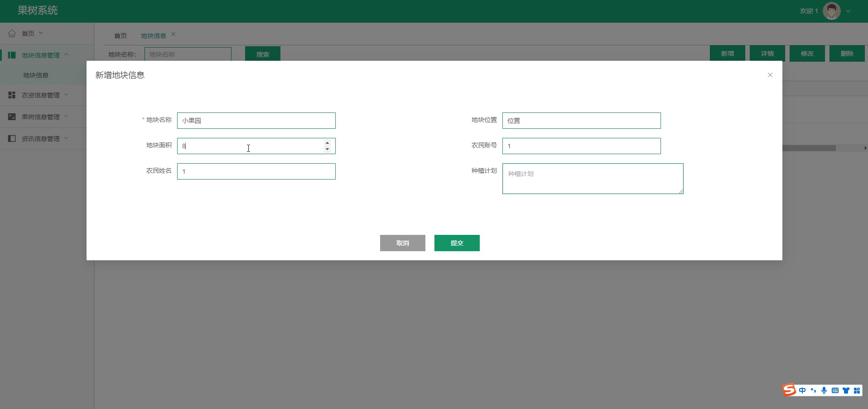Click the 地块名称 search box in toolbar
Viewport: 868px width, 409px height.
click(x=188, y=54)
